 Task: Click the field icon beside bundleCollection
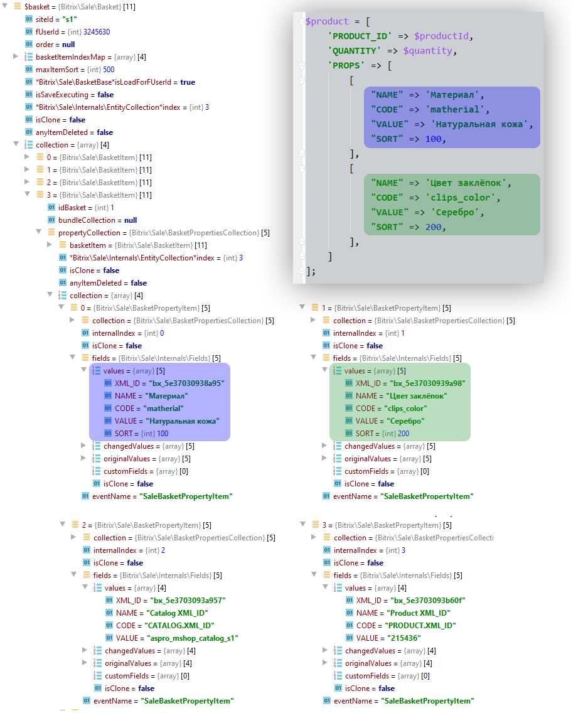[x=51, y=220]
